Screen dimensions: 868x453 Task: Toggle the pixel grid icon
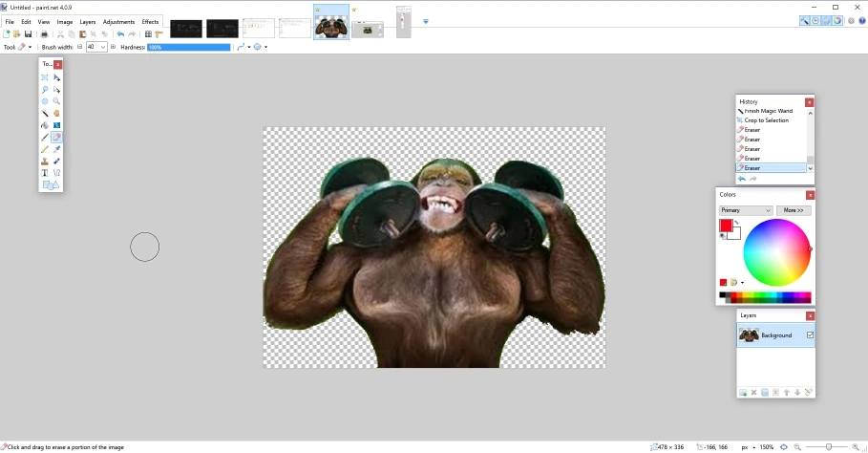tap(148, 34)
